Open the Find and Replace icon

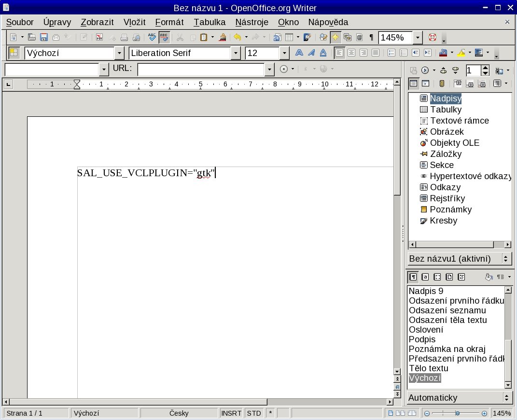click(x=323, y=37)
